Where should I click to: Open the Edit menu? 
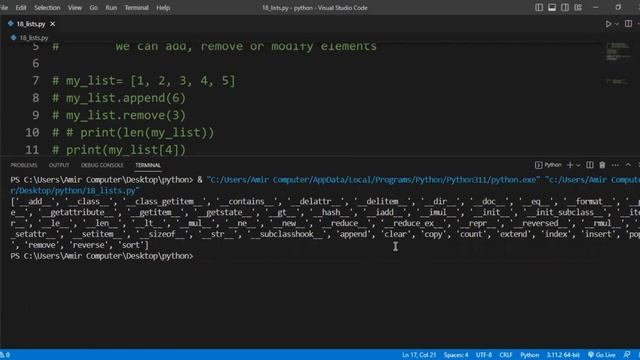[21, 8]
